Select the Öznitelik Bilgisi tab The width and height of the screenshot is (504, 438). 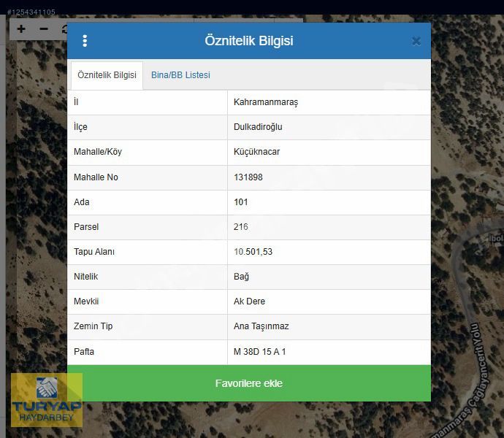point(107,75)
